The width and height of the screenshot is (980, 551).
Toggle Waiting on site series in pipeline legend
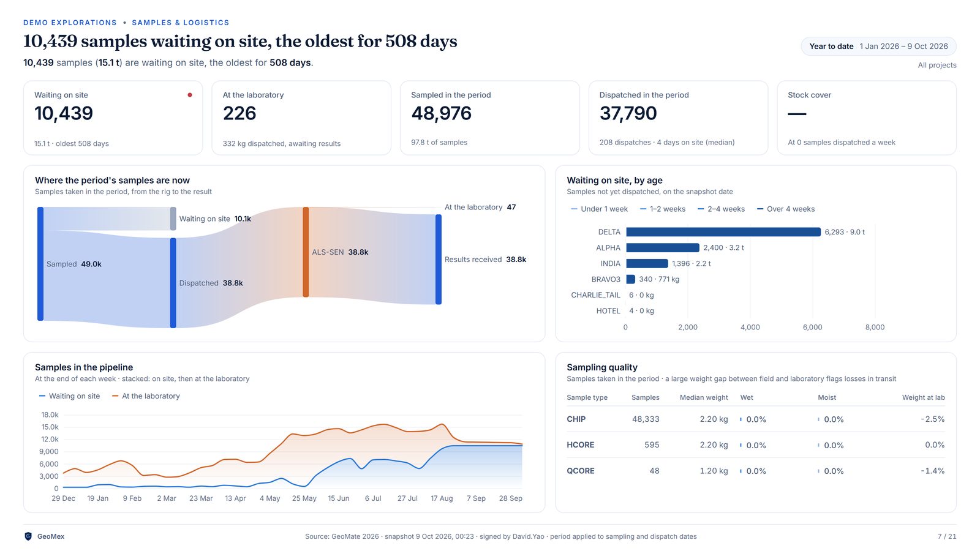point(69,396)
